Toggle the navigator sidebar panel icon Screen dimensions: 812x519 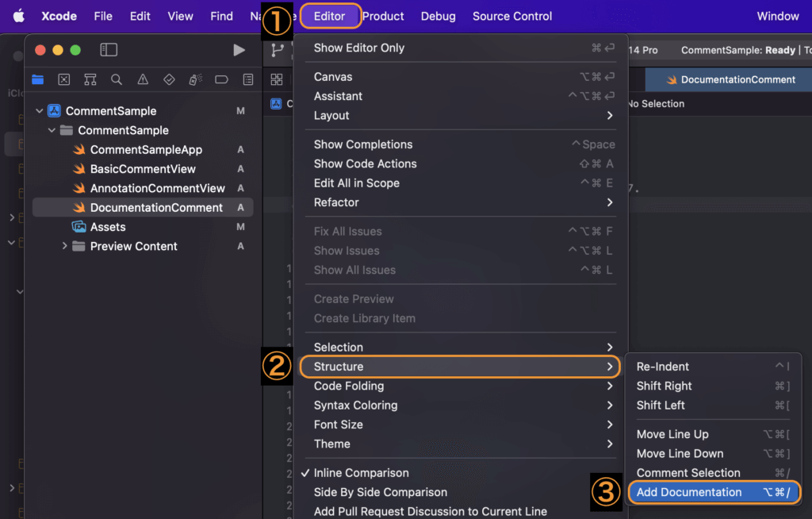[x=109, y=50]
